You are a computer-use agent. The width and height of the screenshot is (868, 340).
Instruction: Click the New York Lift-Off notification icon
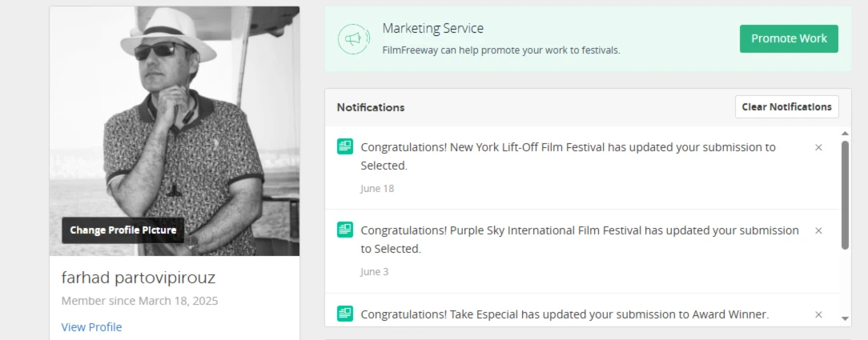pyautogui.click(x=345, y=146)
